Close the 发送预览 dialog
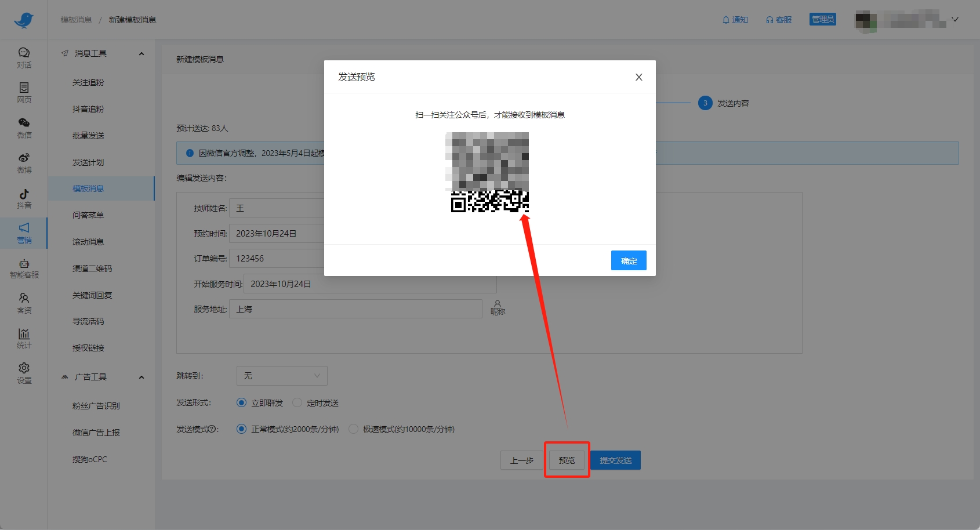Image resolution: width=980 pixels, height=530 pixels. 638,77
